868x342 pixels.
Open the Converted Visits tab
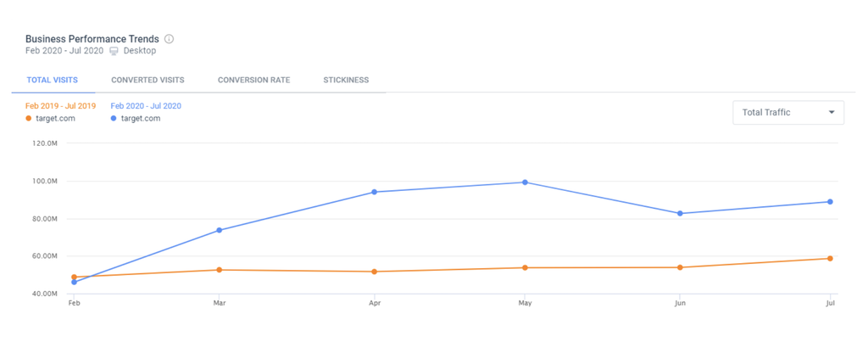147,81
